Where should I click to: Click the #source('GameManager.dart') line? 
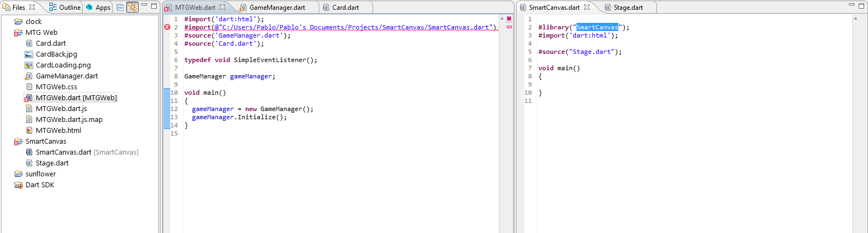click(238, 35)
